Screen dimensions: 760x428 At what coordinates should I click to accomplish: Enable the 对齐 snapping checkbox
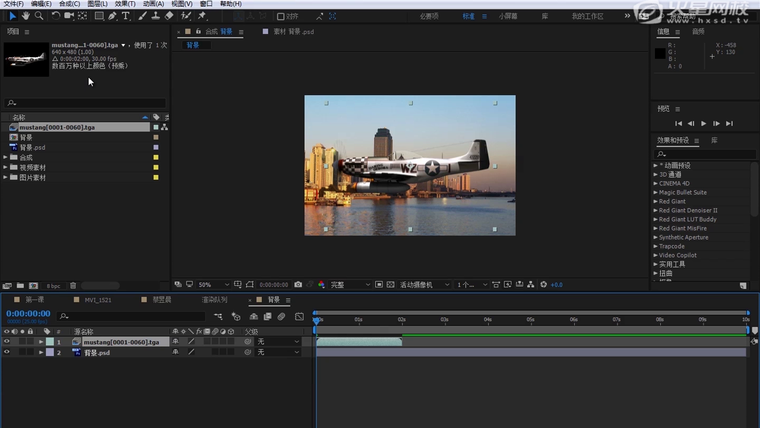click(281, 16)
